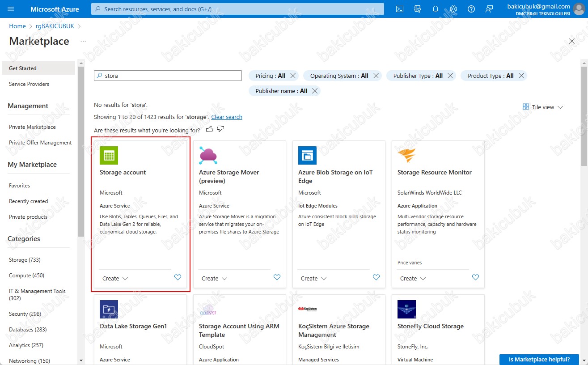Expand Create dropdown for Storage account
588x365 pixels.
pos(115,278)
